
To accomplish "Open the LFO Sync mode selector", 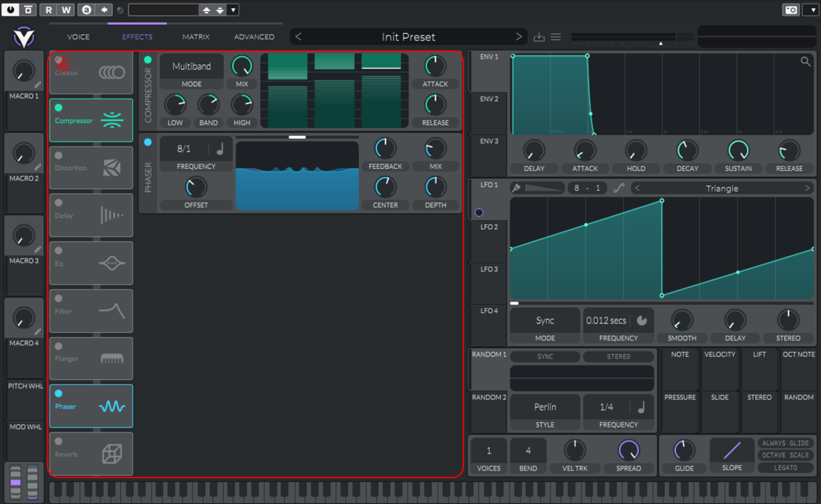I will (x=545, y=320).
